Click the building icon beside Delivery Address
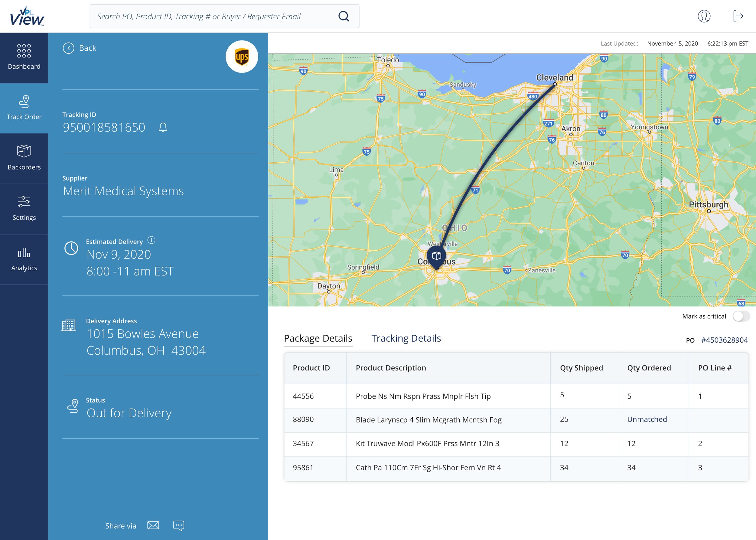 tap(69, 325)
